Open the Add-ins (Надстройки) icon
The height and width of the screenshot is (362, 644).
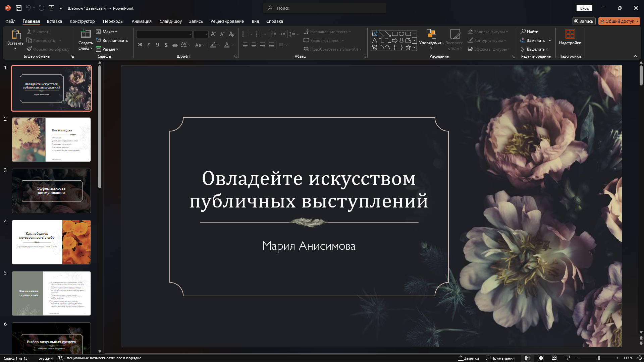pyautogui.click(x=570, y=34)
